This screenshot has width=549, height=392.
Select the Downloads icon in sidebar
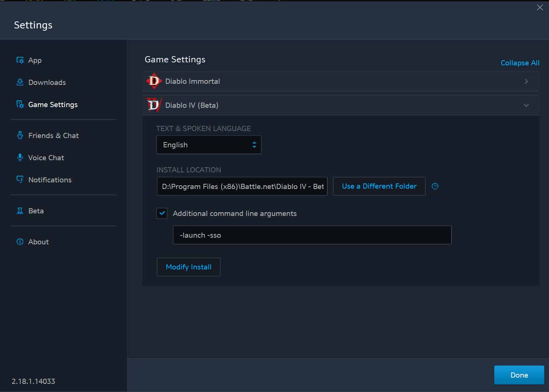[x=20, y=82]
